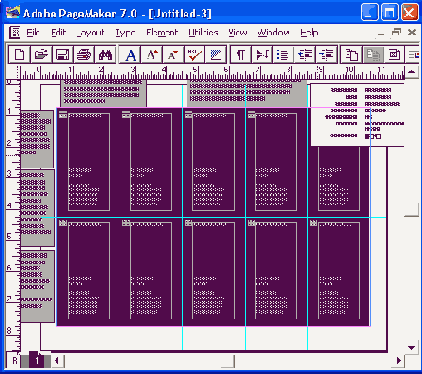Screen dimensions: 422x374
Task: Click the vertical scrollbar down arrow
Action: coord(412,348)
